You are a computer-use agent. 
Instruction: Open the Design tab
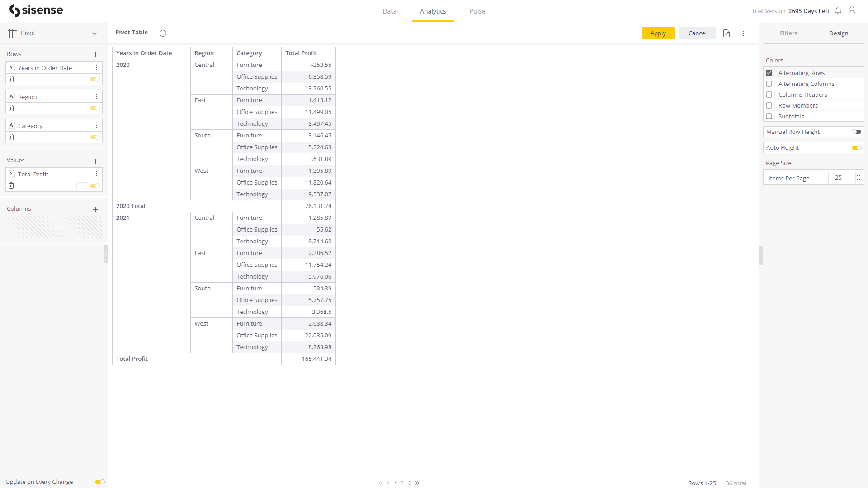[x=839, y=33]
